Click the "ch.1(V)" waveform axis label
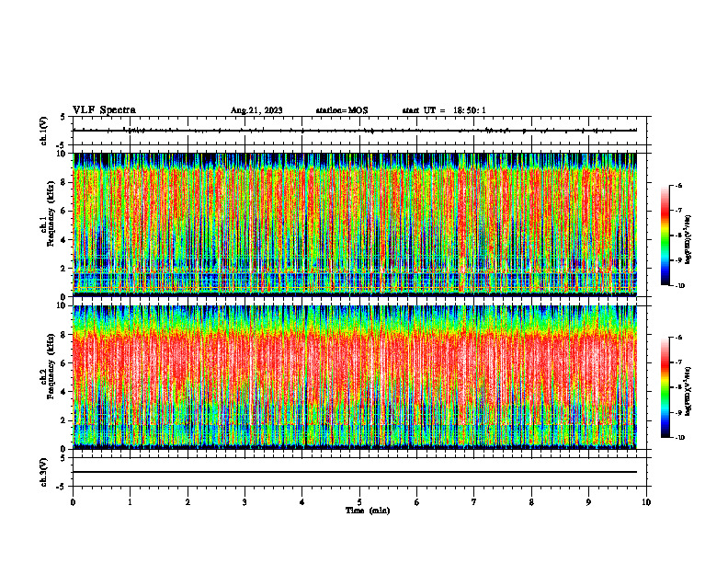This screenshot has width=728, height=563. click(x=43, y=131)
